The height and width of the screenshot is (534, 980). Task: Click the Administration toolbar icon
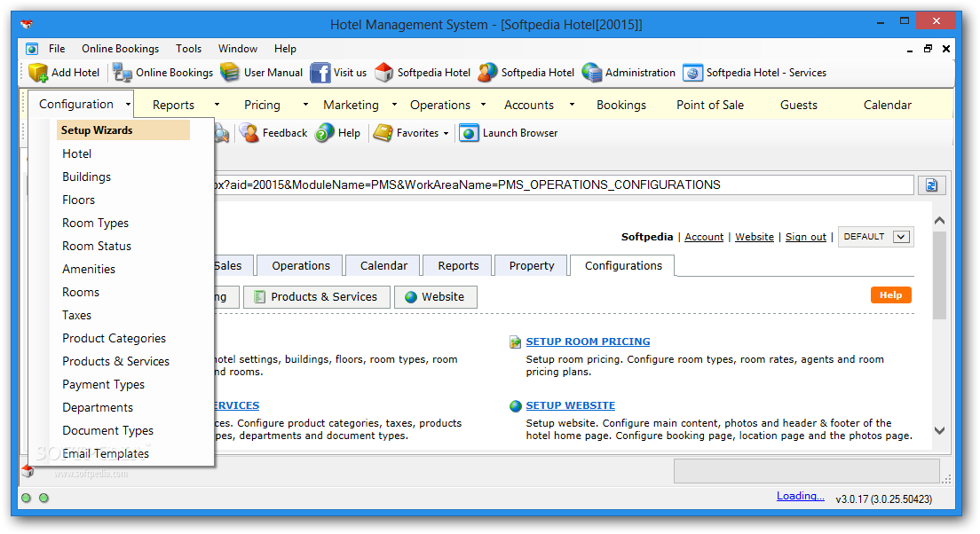pos(591,73)
